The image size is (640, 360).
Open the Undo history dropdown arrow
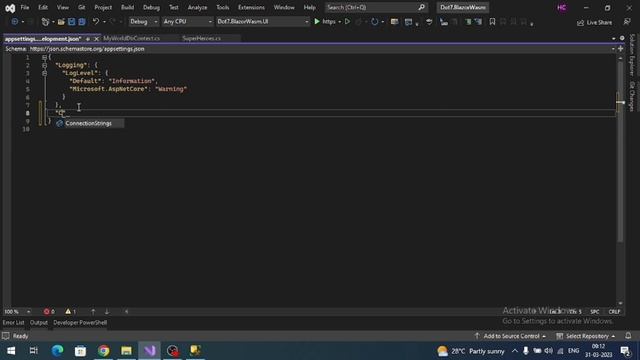click(104, 22)
